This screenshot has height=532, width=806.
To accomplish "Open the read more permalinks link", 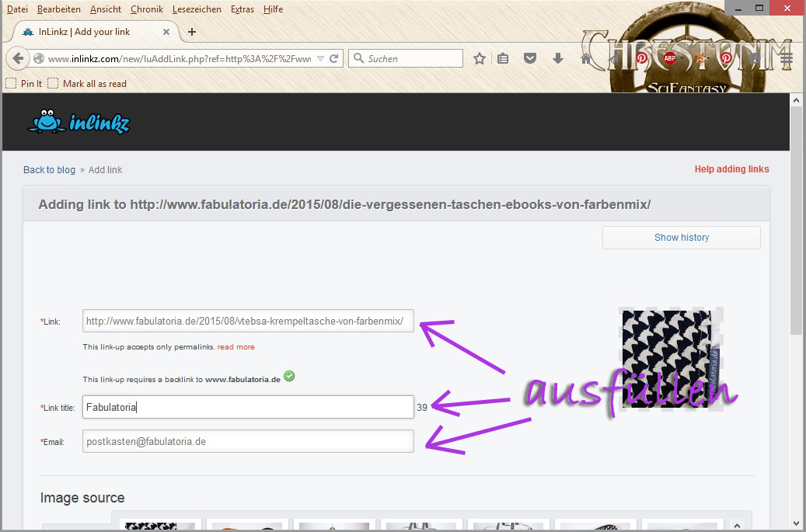I will (236, 346).
